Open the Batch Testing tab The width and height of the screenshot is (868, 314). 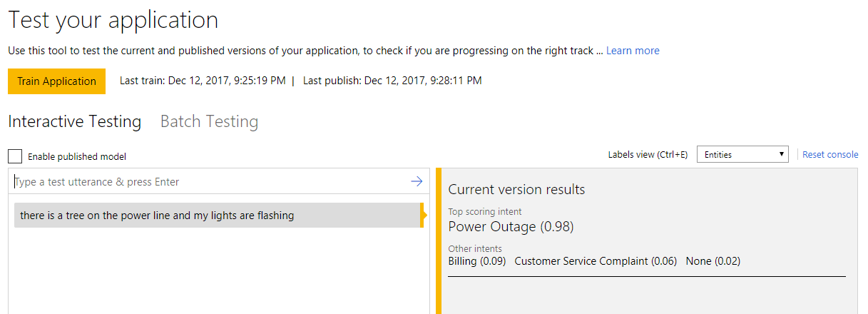point(209,122)
